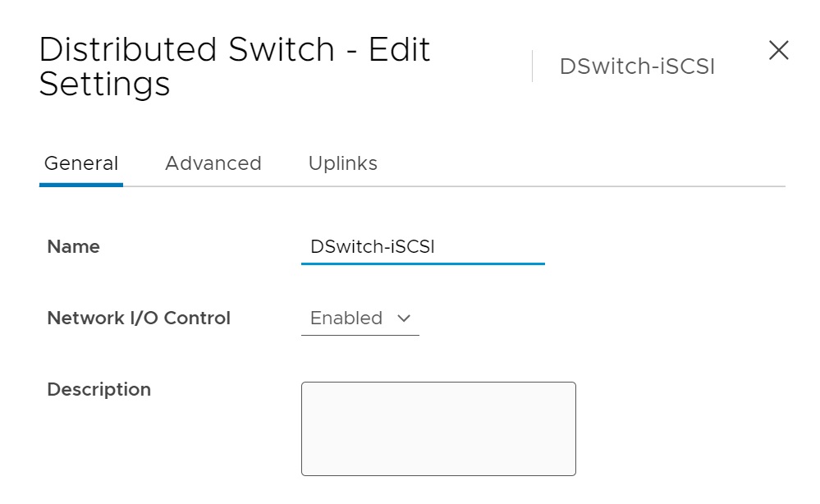The image size is (820, 504).
Task: Click the Description field label
Action: click(x=98, y=390)
